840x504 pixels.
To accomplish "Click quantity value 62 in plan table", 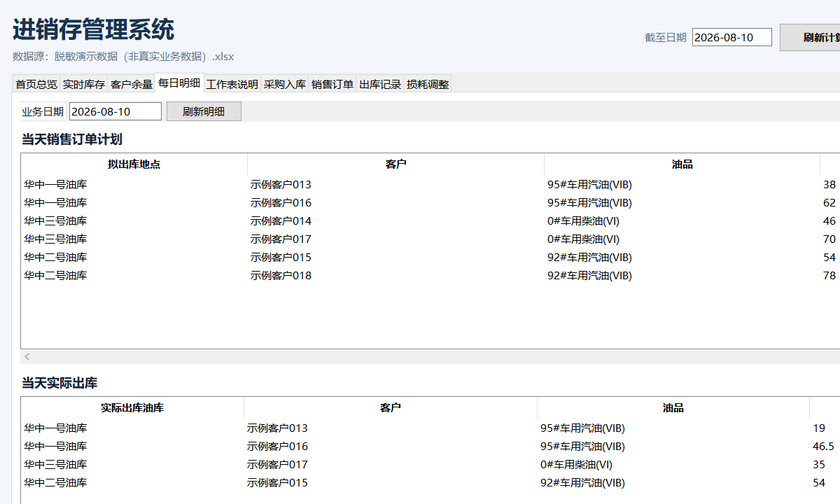I will tap(829, 203).
